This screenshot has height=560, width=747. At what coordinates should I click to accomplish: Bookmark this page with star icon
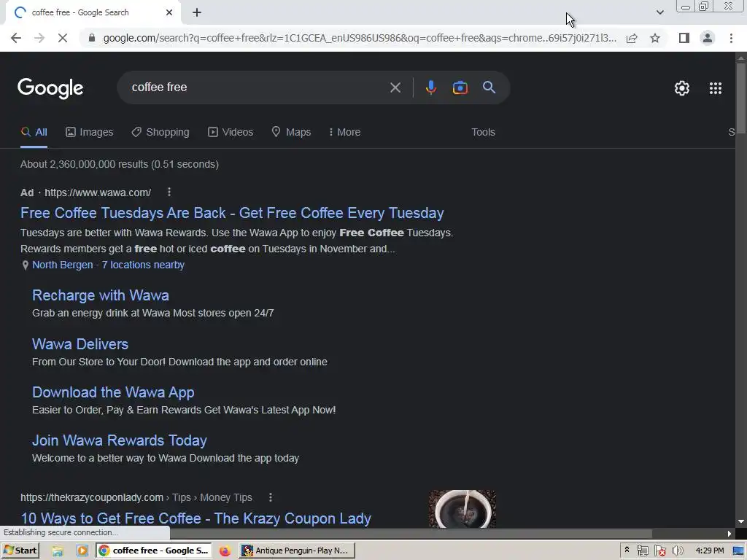coord(655,38)
